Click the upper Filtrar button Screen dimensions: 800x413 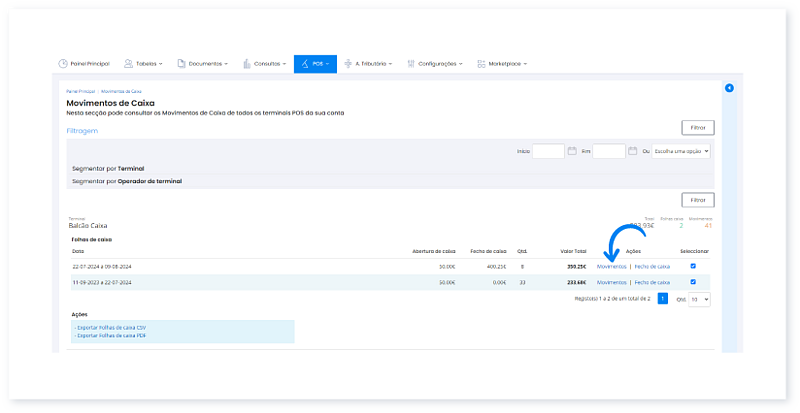[x=697, y=128]
